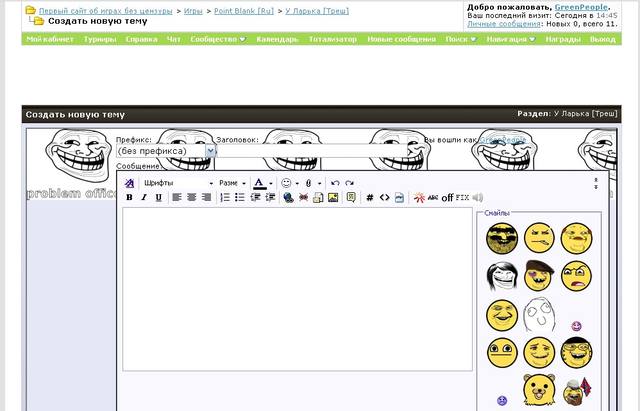Follow the 'У Ларька [Треш]' breadcrumb link
Image resolution: width=640 pixels, height=411 pixels.
[317, 11]
